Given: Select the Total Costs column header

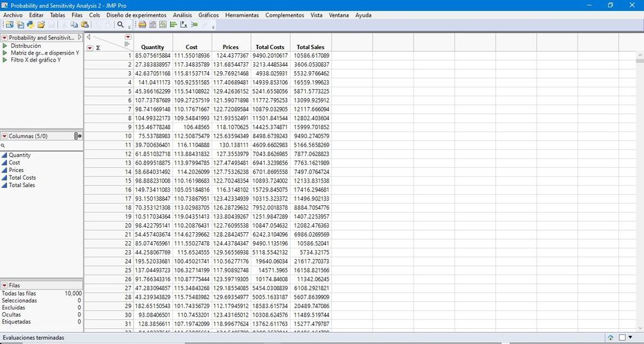Looking at the screenshot, I should tap(270, 47).
